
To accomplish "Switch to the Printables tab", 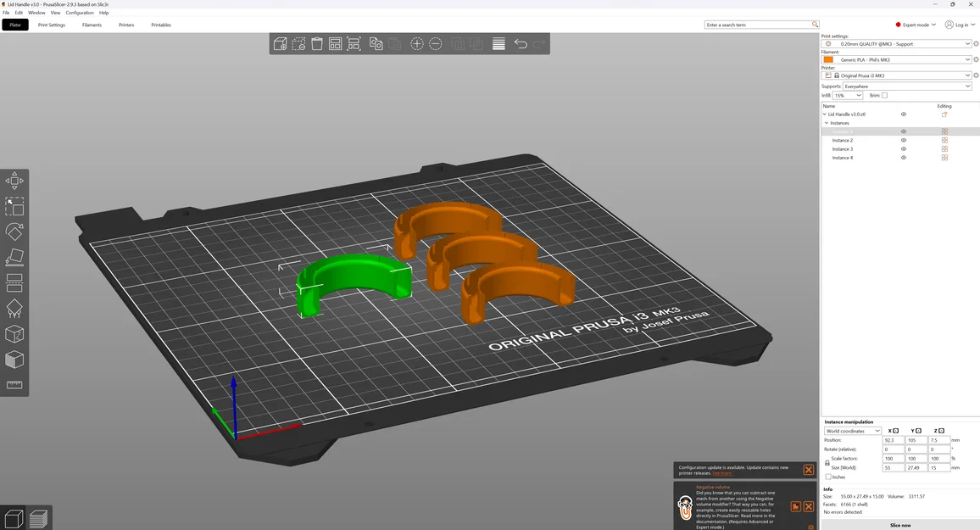I will coord(161,25).
